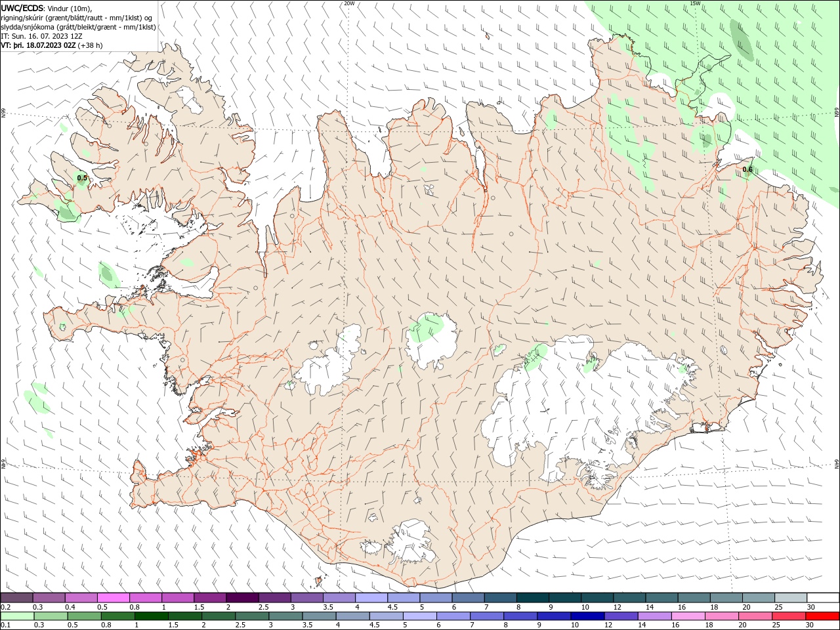Pick the crimson 25 mm rain legend swatch

coord(788,616)
